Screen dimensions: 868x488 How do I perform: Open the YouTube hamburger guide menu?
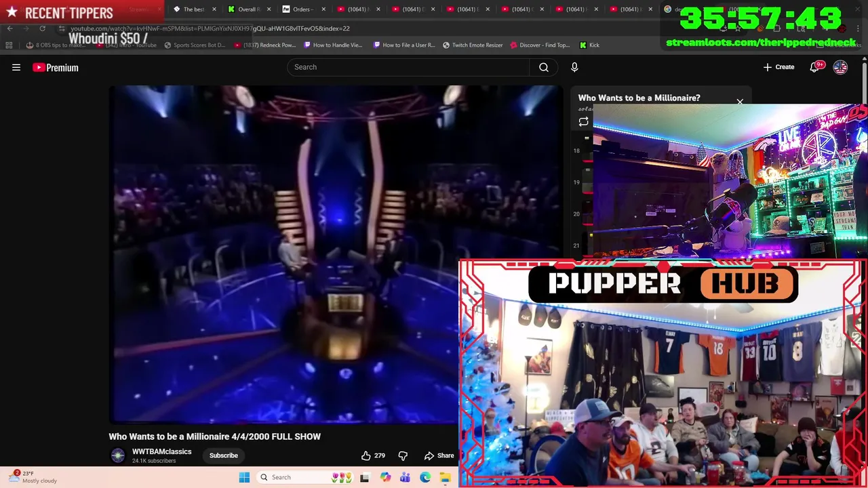(16, 67)
